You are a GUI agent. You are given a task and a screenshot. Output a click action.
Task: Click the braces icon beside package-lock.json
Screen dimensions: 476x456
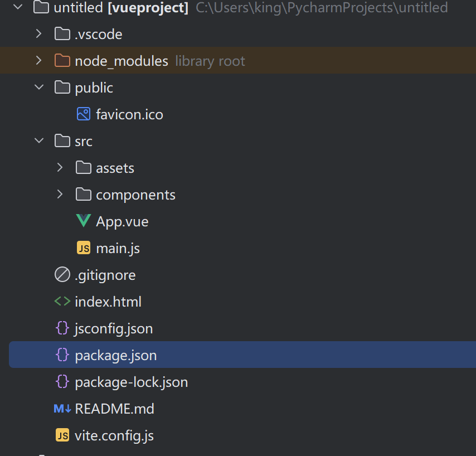click(x=62, y=382)
